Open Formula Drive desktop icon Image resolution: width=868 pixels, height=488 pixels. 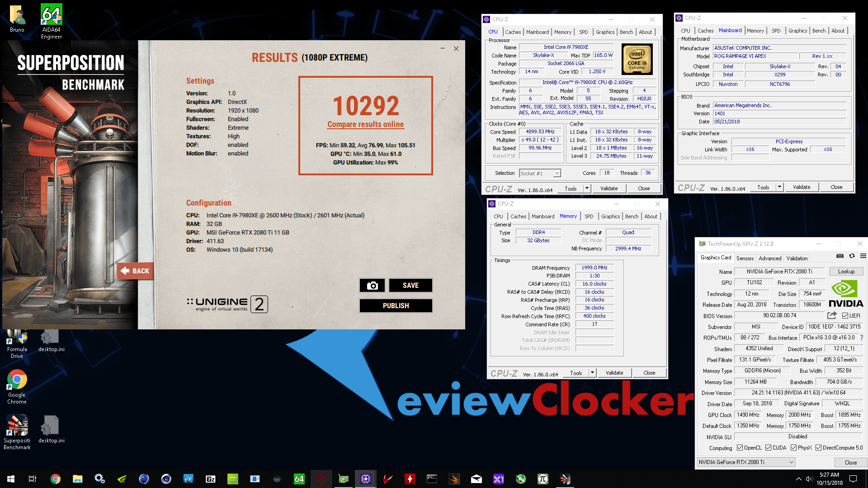17,344
